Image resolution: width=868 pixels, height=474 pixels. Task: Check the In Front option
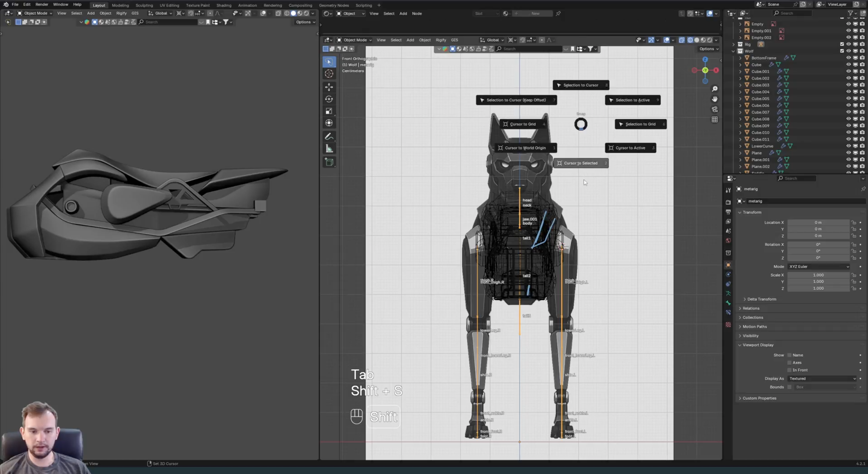click(x=789, y=370)
